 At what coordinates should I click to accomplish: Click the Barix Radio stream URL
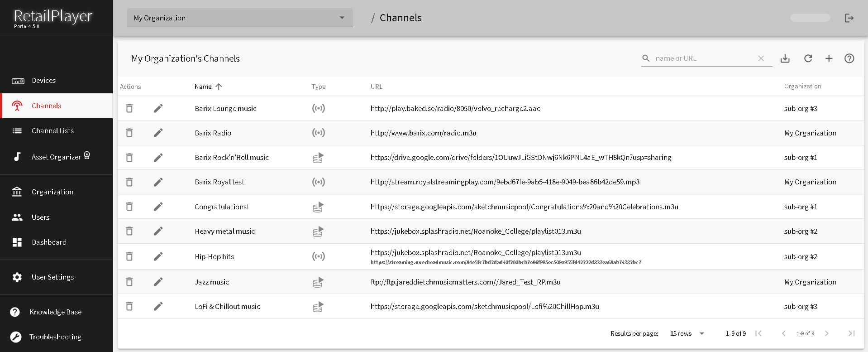[x=423, y=133]
